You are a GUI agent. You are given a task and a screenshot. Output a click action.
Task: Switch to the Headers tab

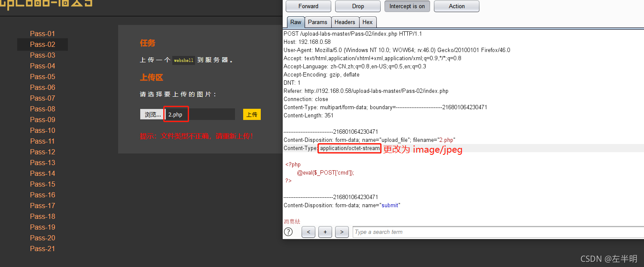tap(345, 22)
